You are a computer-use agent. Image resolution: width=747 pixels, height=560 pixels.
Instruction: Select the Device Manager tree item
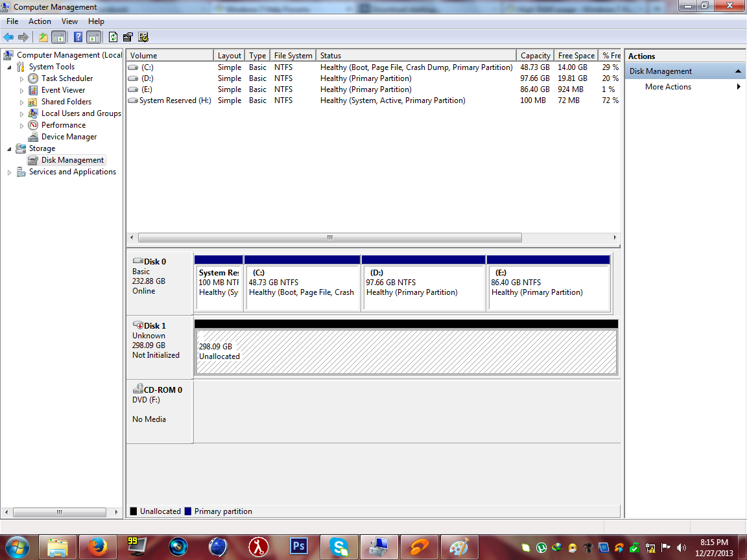69,137
